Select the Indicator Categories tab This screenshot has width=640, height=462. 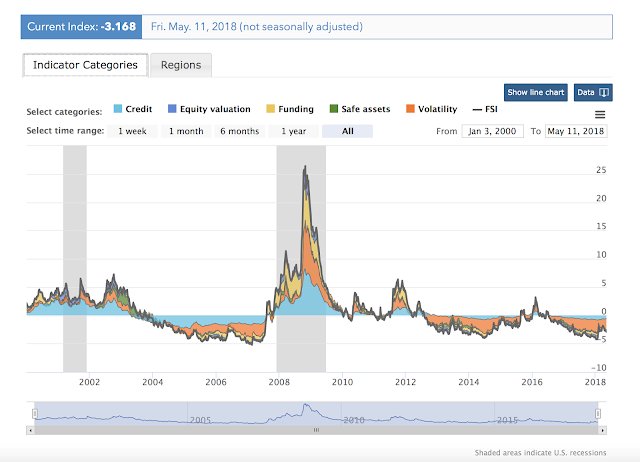point(85,65)
